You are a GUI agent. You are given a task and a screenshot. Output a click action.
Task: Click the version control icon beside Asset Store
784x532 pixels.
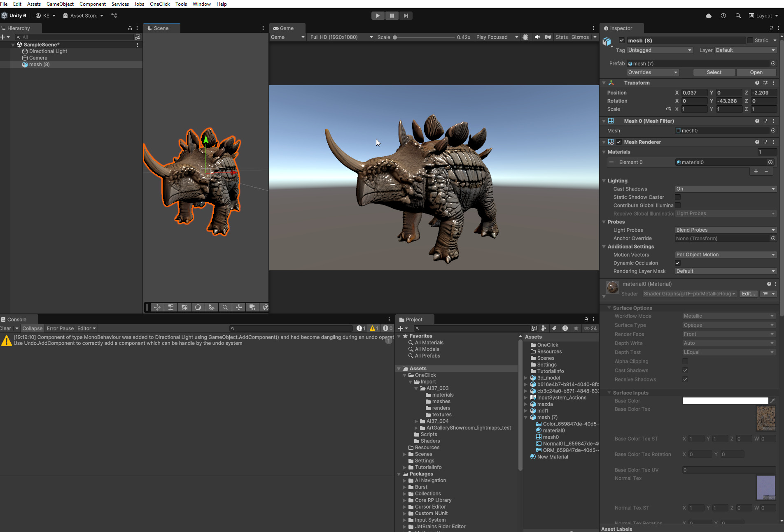[114, 16]
